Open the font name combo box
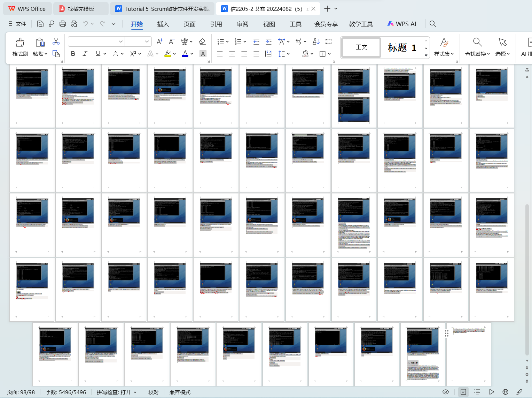The height and width of the screenshot is (398, 532). tap(96, 41)
